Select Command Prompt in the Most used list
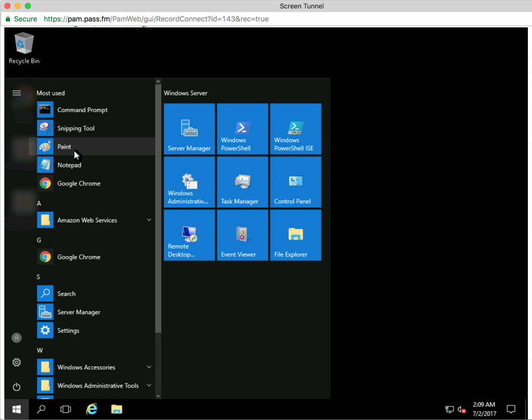The image size is (532, 420). point(82,110)
